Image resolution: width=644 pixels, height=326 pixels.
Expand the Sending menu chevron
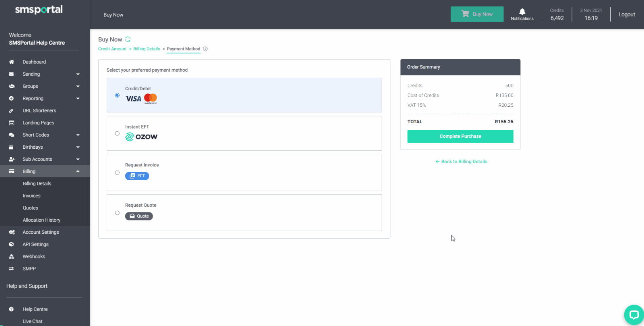[78, 74]
